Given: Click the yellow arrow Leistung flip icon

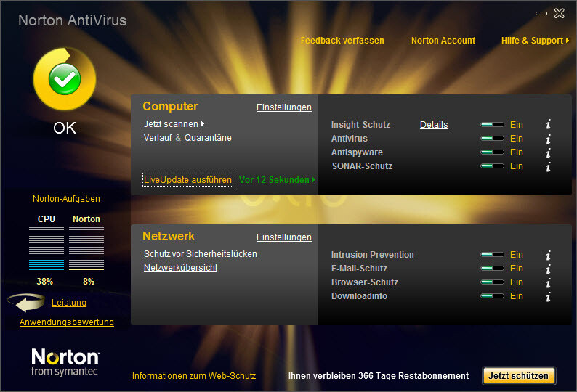Looking at the screenshot, I should (28, 303).
